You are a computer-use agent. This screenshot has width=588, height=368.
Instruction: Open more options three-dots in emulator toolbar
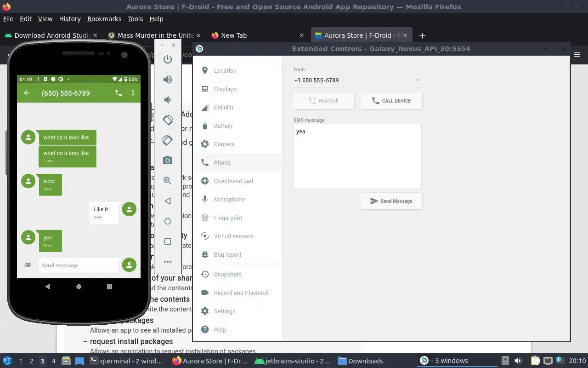[x=168, y=262]
